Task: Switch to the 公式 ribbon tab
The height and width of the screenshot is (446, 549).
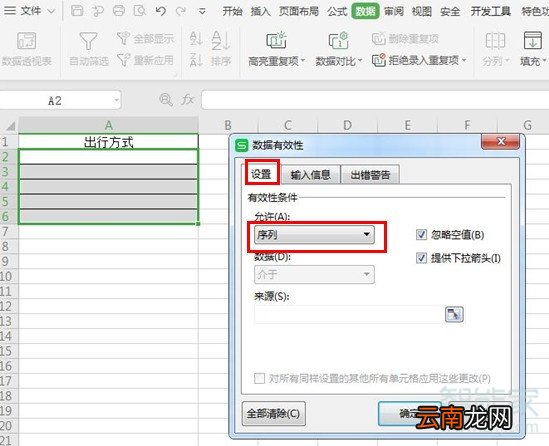Action: point(337,11)
